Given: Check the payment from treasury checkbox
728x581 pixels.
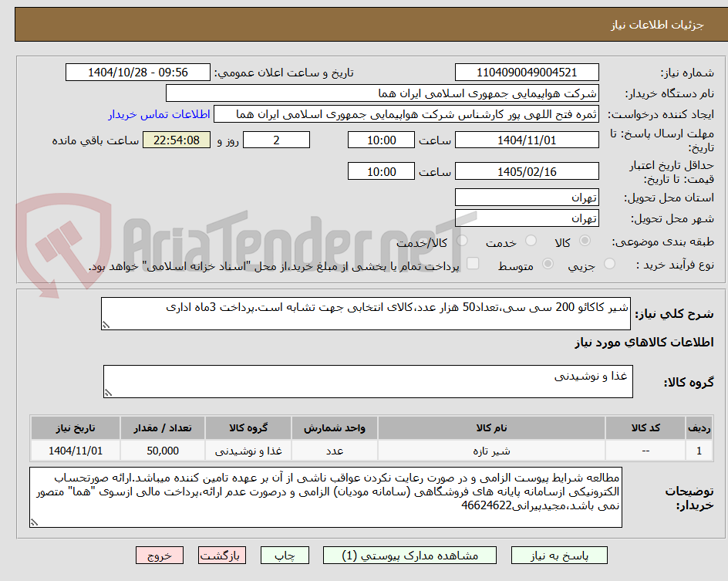Looking at the screenshot, I should pyautogui.click(x=472, y=262).
